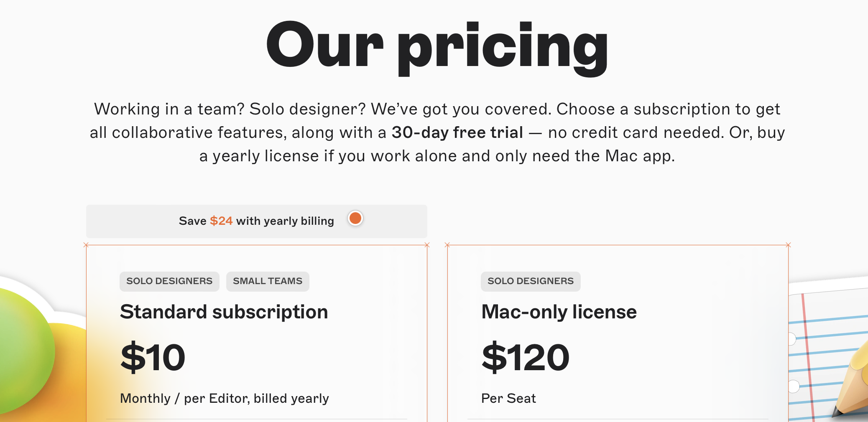
Task: Click the Per Seat label
Action: (x=508, y=399)
